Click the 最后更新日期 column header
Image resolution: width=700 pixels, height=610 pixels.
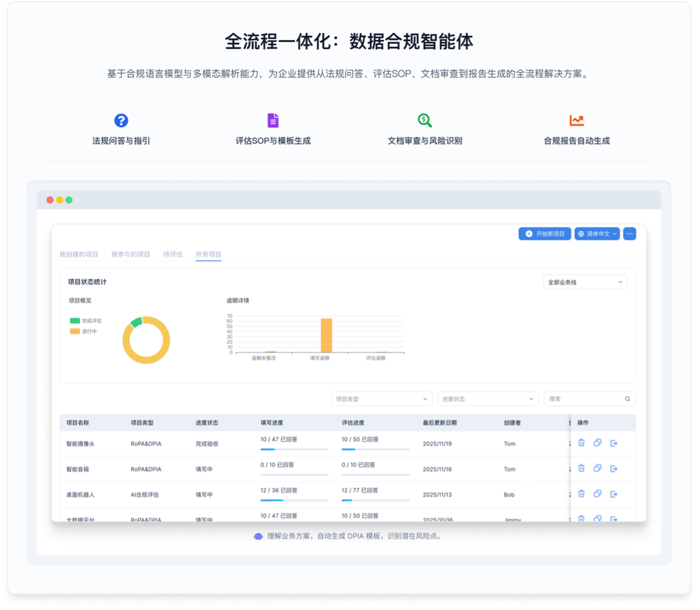440,423
